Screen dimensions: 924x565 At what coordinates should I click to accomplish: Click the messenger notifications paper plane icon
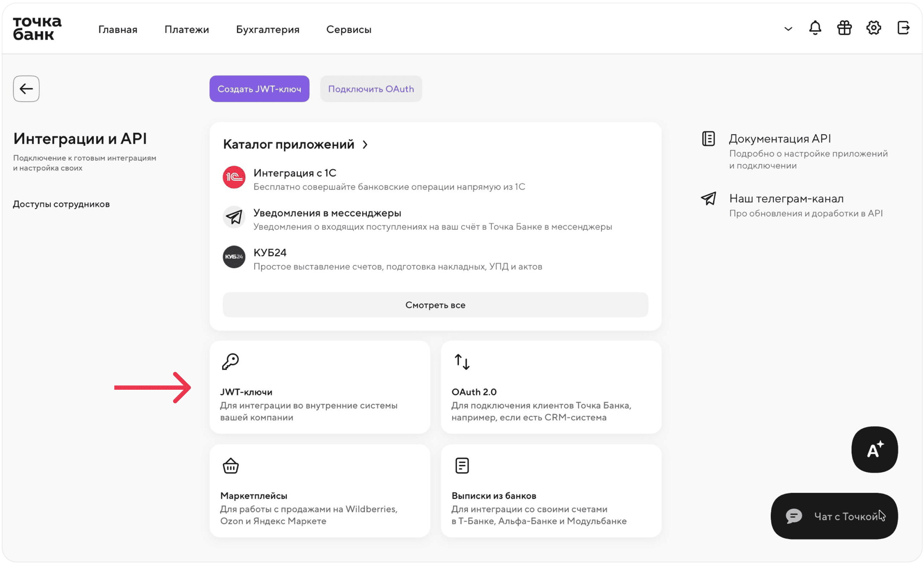click(234, 217)
